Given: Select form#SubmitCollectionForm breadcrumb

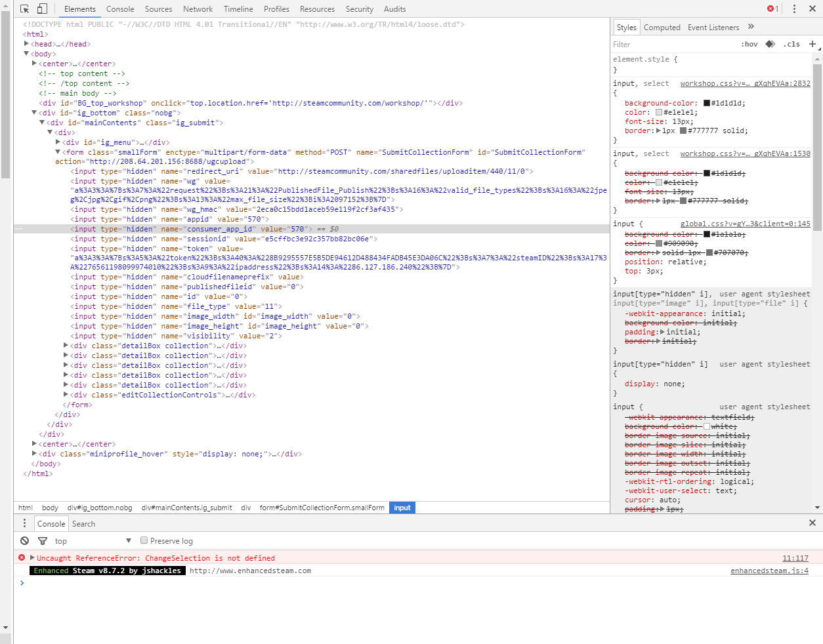Looking at the screenshot, I should [322, 508].
